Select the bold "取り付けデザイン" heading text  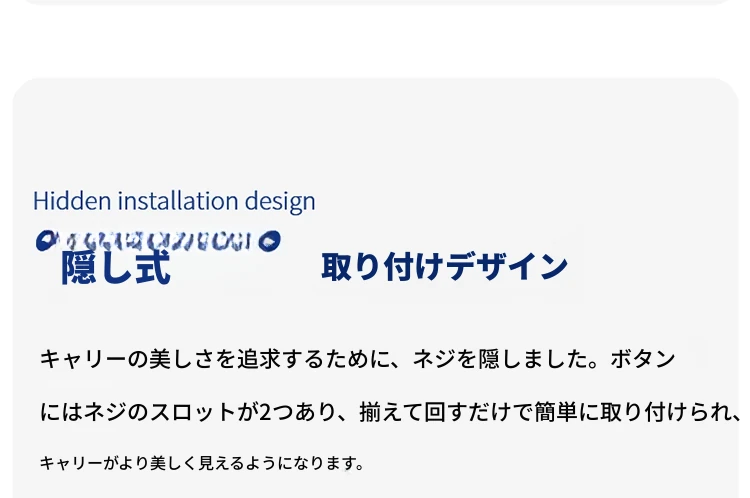[444, 267]
